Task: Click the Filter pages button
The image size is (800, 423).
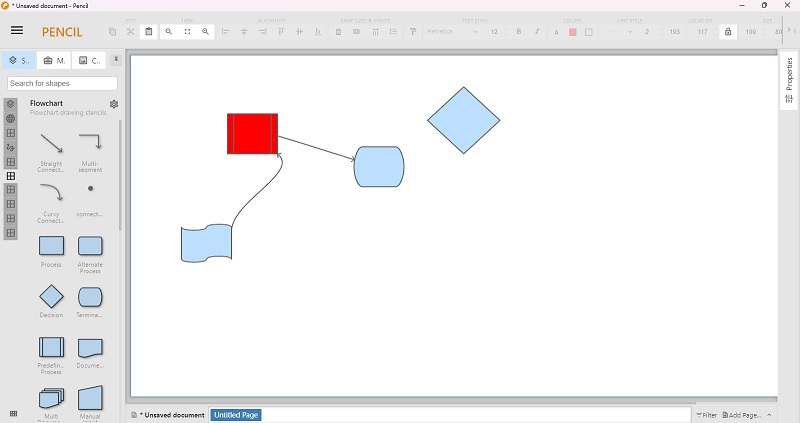Action: tap(707, 415)
